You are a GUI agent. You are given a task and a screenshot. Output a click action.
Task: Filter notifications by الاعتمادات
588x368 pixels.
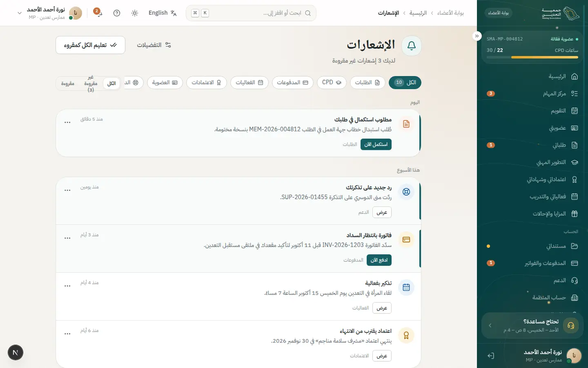point(207,82)
